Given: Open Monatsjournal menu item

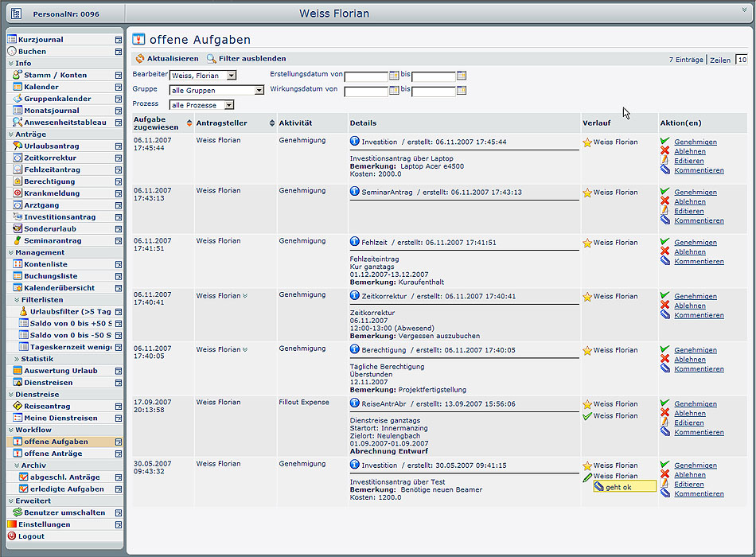Looking at the screenshot, I should pyautogui.click(x=52, y=111).
